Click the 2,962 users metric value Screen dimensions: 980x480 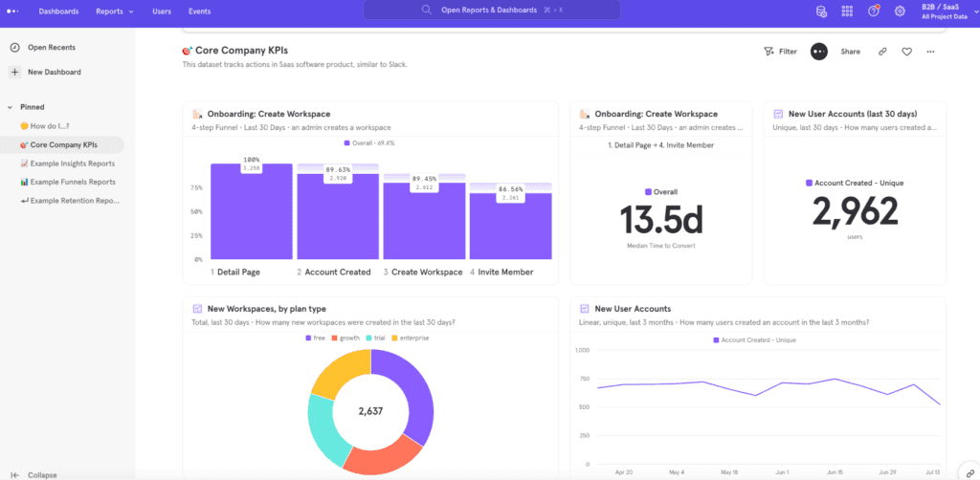tap(855, 211)
